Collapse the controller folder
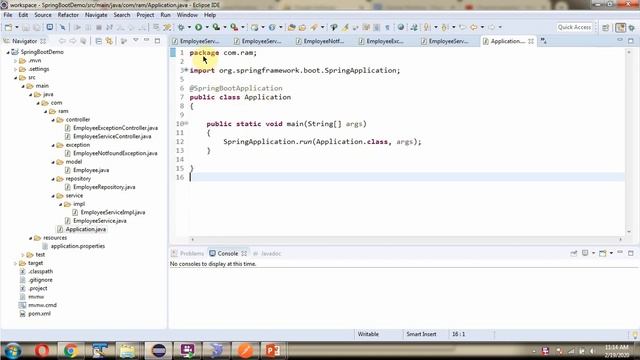This screenshot has width=640, height=360. (53, 120)
